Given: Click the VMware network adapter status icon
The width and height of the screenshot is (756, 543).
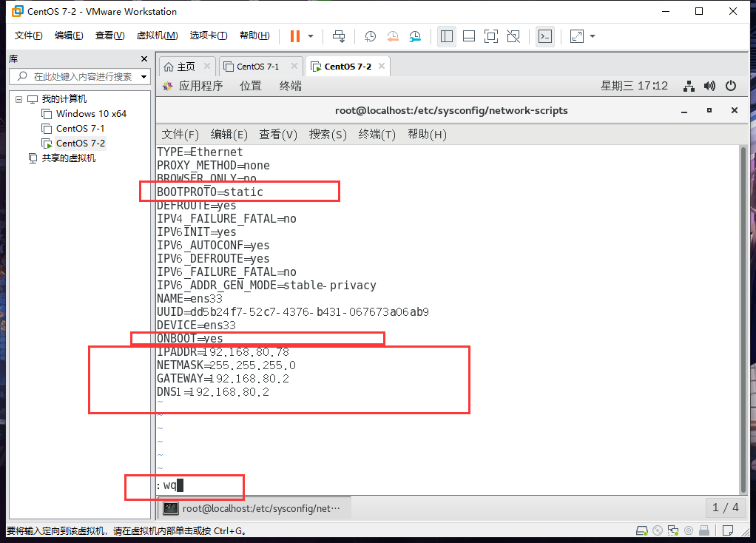Looking at the screenshot, I should pyautogui.click(x=672, y=531).
